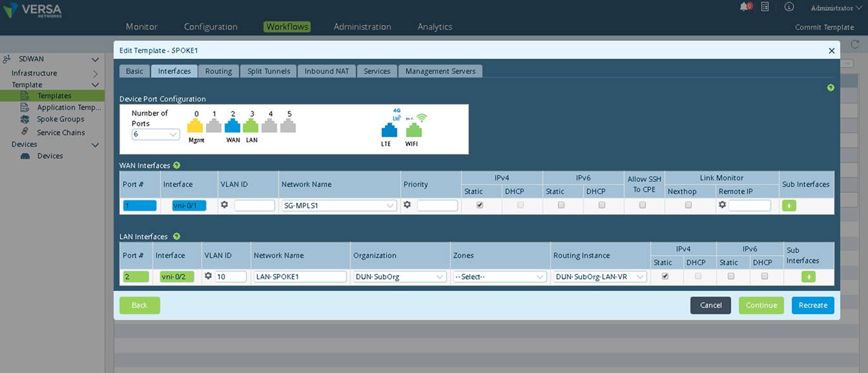Click the Back button

[x=139, y=305]
